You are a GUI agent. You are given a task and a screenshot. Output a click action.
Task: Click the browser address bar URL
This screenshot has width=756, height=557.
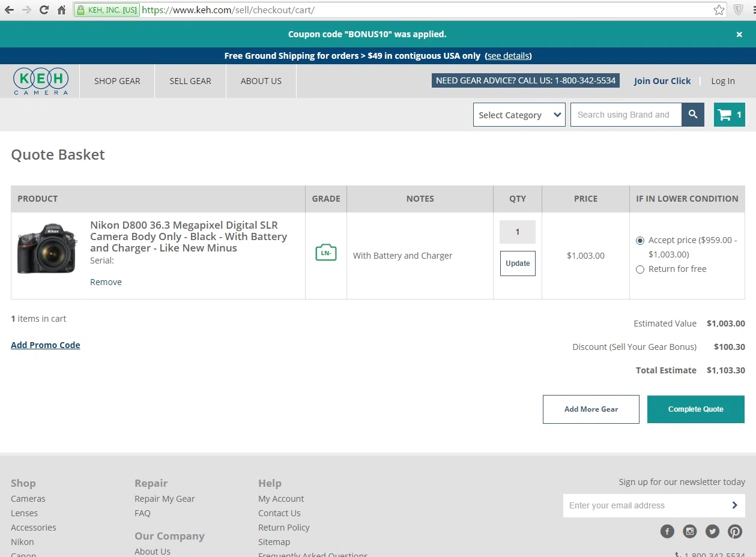click(228, 10)
